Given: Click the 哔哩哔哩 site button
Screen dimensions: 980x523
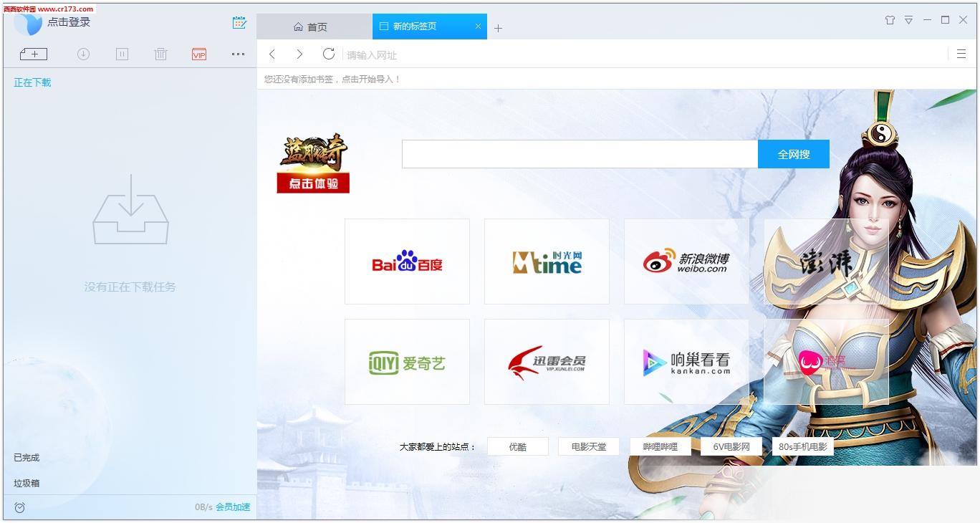Looking at the screenshot, I should click(x=660, y=446).
